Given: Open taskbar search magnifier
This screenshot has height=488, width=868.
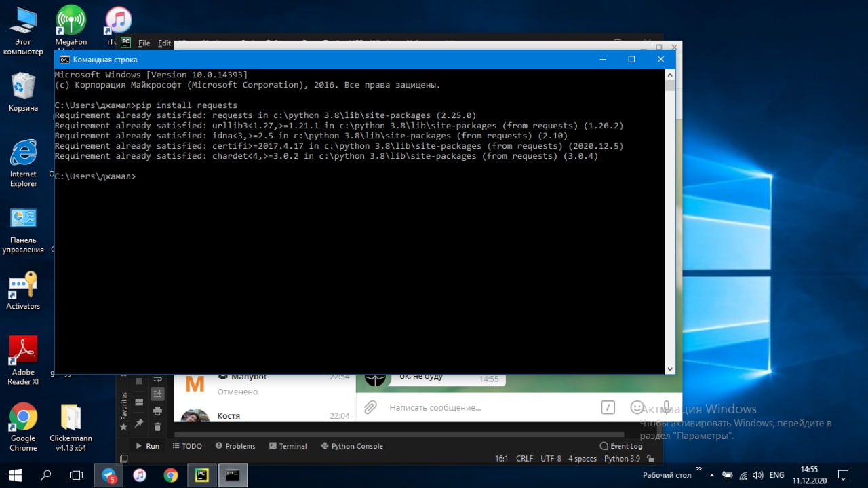Looking at the screenshot, I should (47, 475).
